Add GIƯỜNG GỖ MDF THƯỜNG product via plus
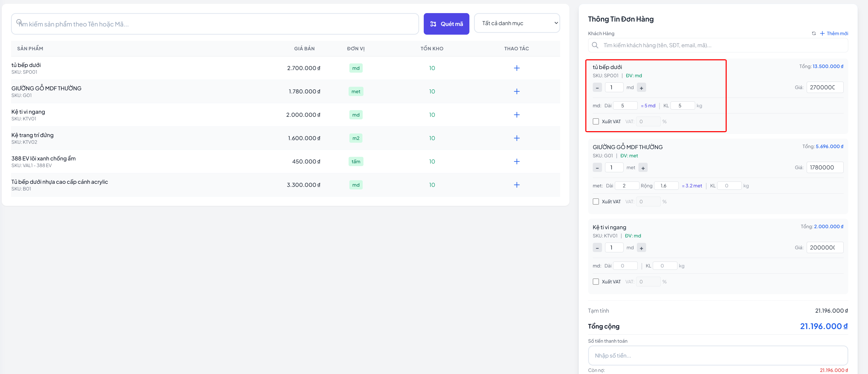Image resolution: width=868 pixels, height=374 pixels. pos(516,91)
